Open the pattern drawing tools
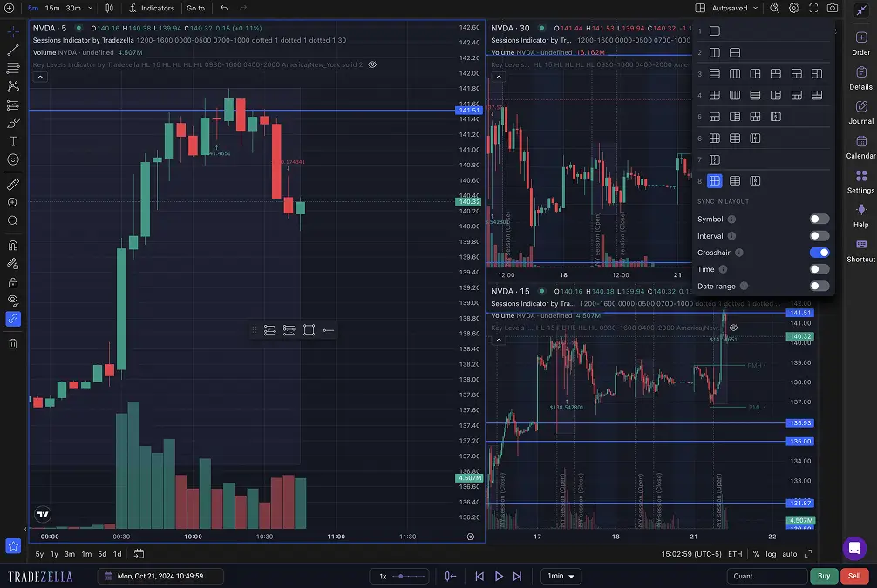This screenshot has height=588, width=877. [13, 86]
